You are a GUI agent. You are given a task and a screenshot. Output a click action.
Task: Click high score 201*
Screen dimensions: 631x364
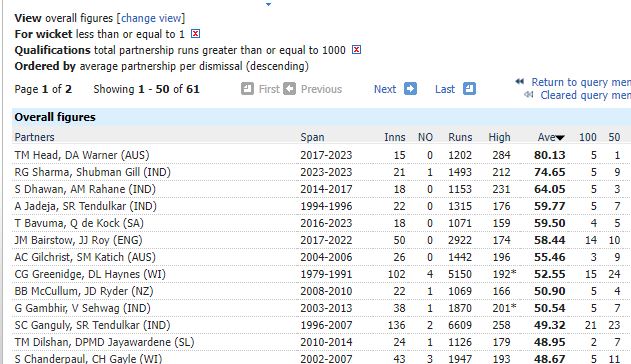pos(505,308)
